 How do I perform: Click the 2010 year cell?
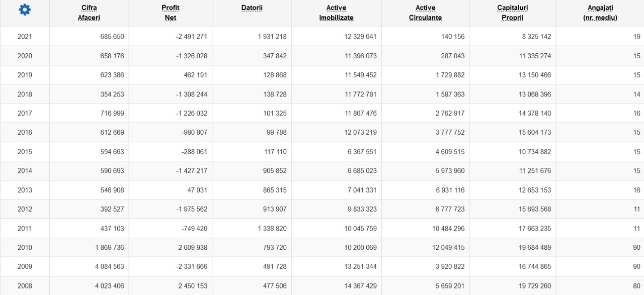pyautogui.click(x=25, y=247)
